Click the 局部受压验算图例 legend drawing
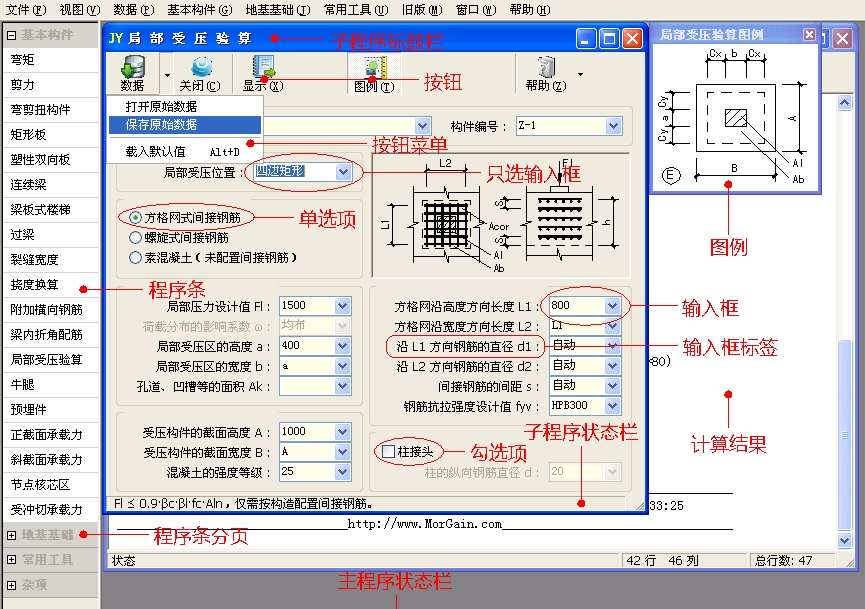 [734, 117]
